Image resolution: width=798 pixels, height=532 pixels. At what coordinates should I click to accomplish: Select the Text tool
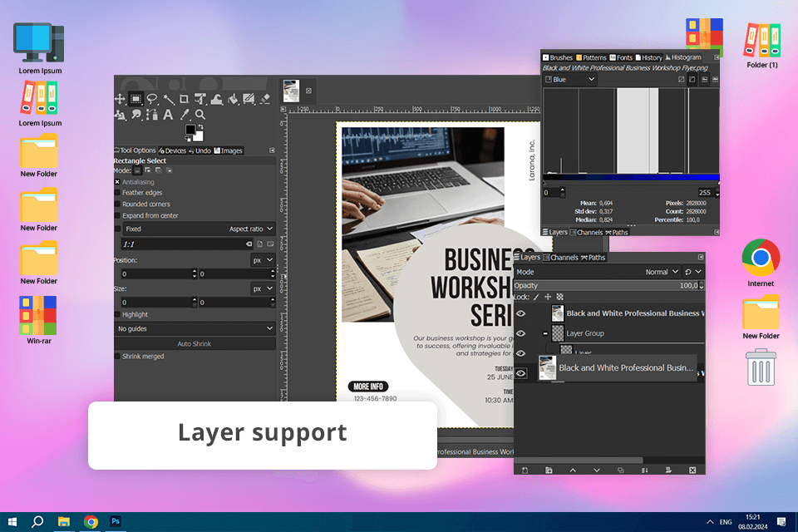tap(168, 115)
